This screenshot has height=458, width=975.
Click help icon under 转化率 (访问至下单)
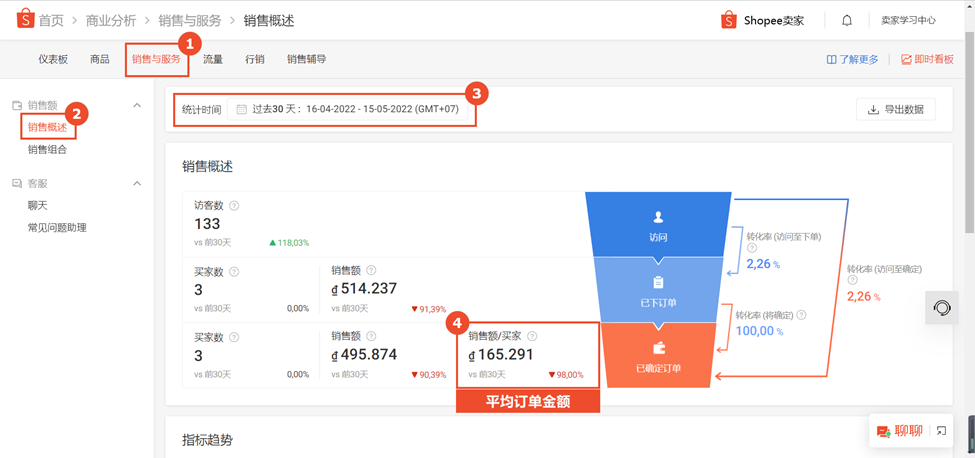pyautogui.click(x=751, y=248)
